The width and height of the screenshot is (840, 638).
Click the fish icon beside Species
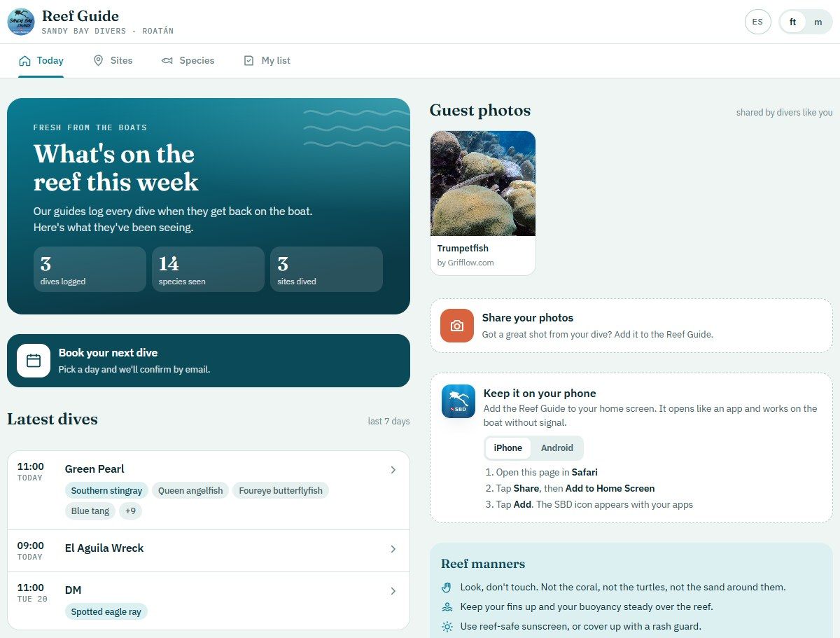pos(167,61)
